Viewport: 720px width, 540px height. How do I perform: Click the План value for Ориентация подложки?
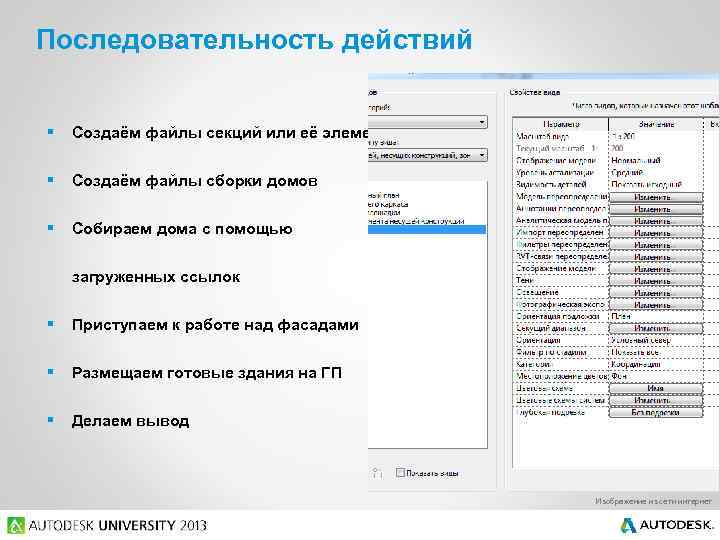(621, 316)
